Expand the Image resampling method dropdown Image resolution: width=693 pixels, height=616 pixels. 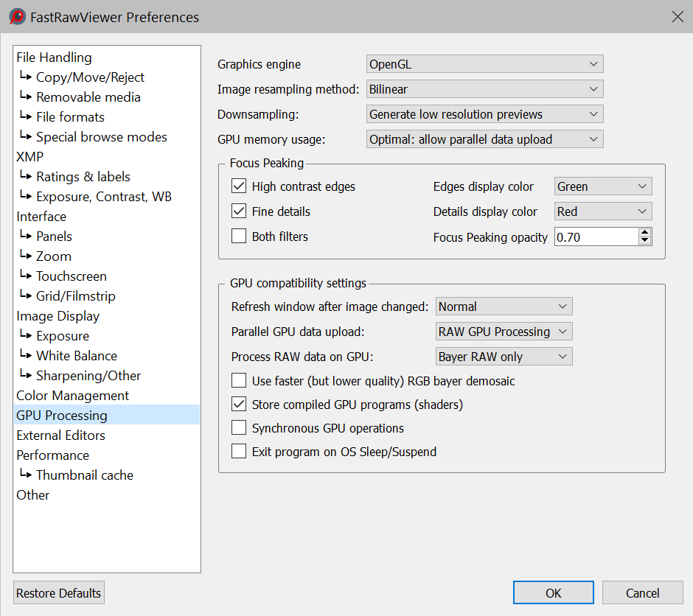(x=484, y=89)
